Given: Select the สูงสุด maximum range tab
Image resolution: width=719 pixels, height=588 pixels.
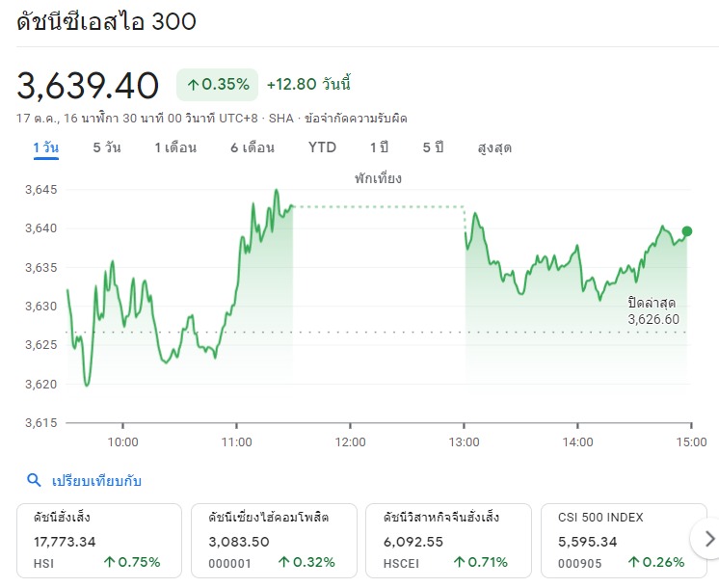Looking at the screenshot, I should click(x=494, y=147).
